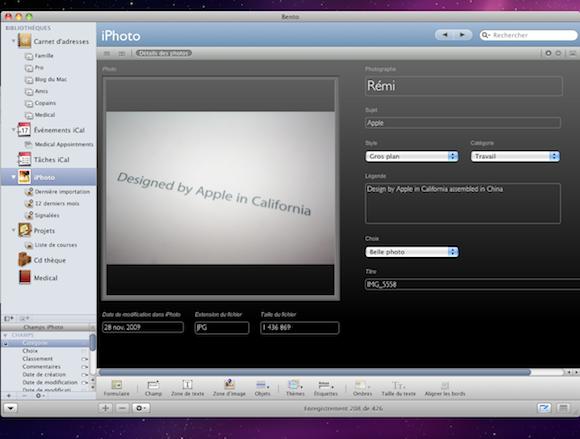Image resolution: width=580 pixels, height=439 pixels.
Task: Open the Tâches iCal library icon
Action: point(24,159)
